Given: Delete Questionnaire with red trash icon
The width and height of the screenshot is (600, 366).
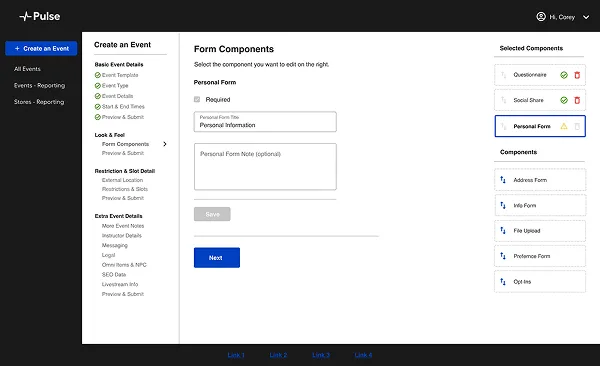Looking at the screenshot, I should tap(577, 75).
